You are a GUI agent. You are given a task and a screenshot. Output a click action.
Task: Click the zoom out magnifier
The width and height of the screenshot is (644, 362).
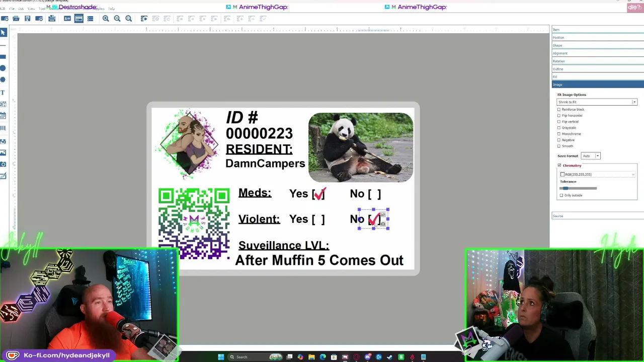coord(117,19)
